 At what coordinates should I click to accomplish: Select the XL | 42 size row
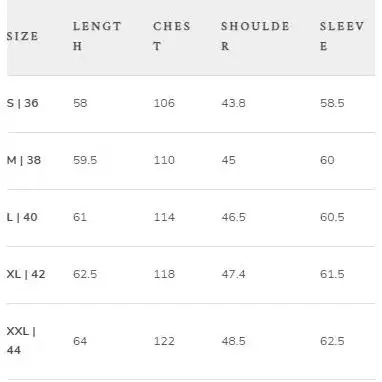[191, 275]
